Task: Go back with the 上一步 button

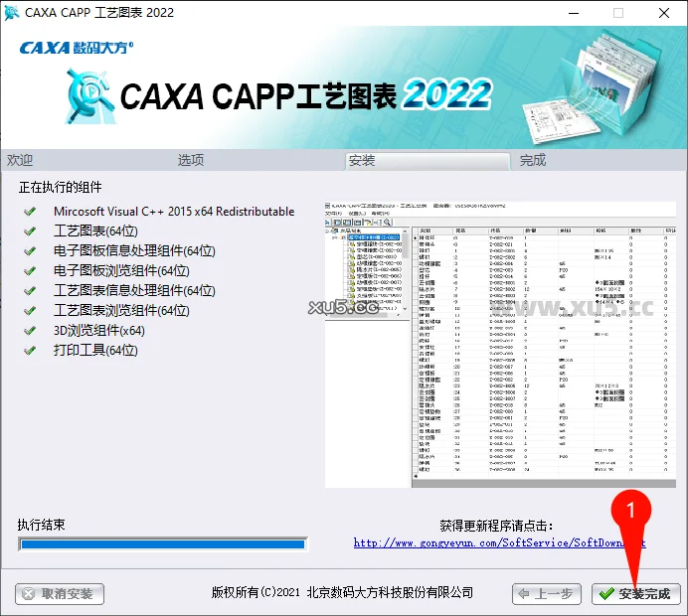Action: tap(546, 594)
